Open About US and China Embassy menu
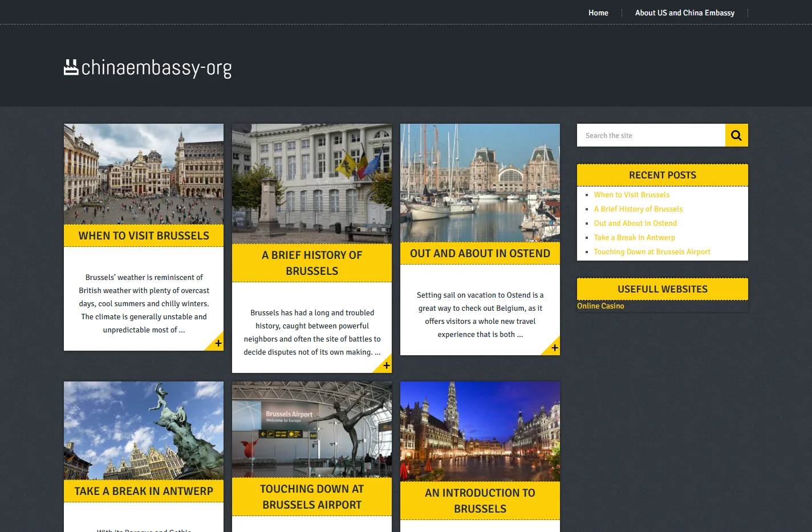Screen dimensions: 812x532 pyautogui.click(x=685, y=13)
